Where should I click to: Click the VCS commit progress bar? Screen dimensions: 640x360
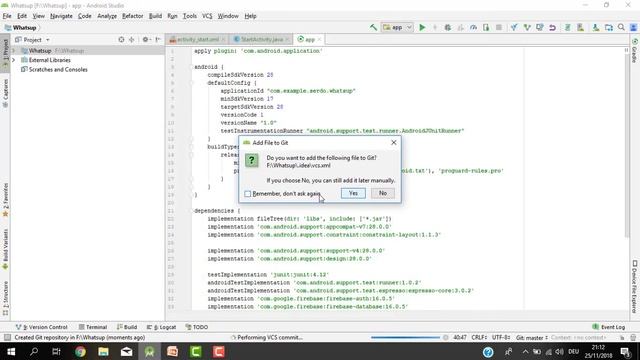click(x=405, y=338)
